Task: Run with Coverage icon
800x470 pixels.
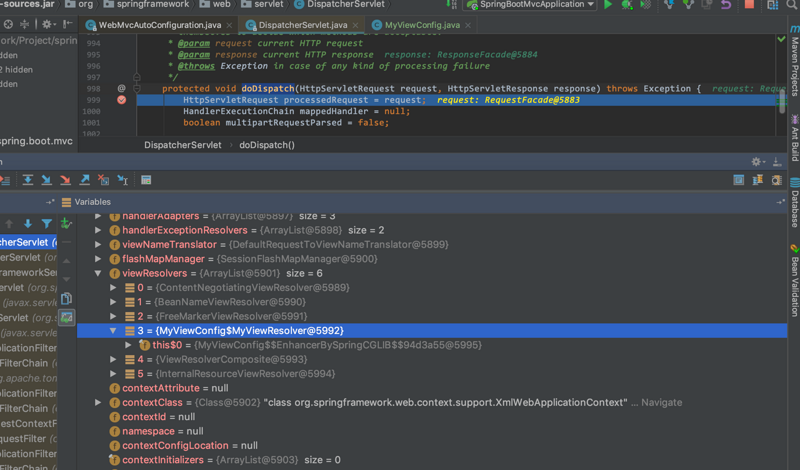Action: (646, 5)
